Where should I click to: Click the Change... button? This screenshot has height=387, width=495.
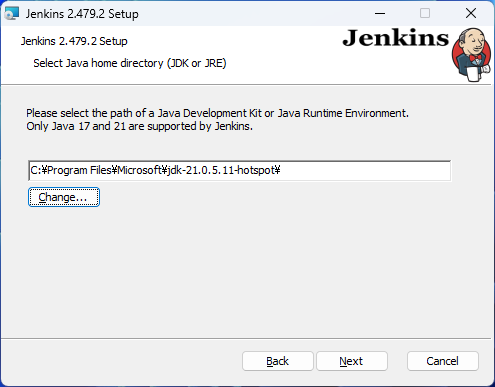pos(64,197)
